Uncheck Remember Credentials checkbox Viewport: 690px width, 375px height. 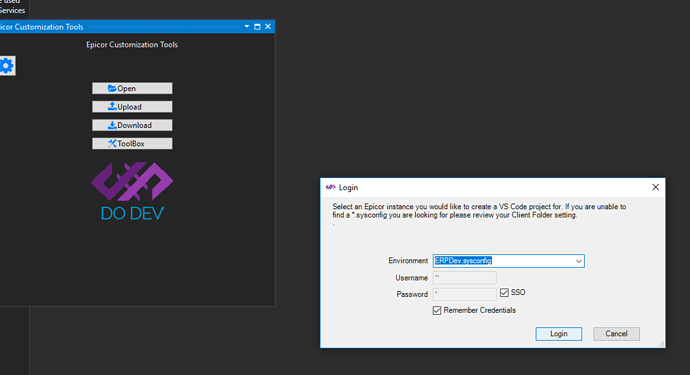click(437, 311)
